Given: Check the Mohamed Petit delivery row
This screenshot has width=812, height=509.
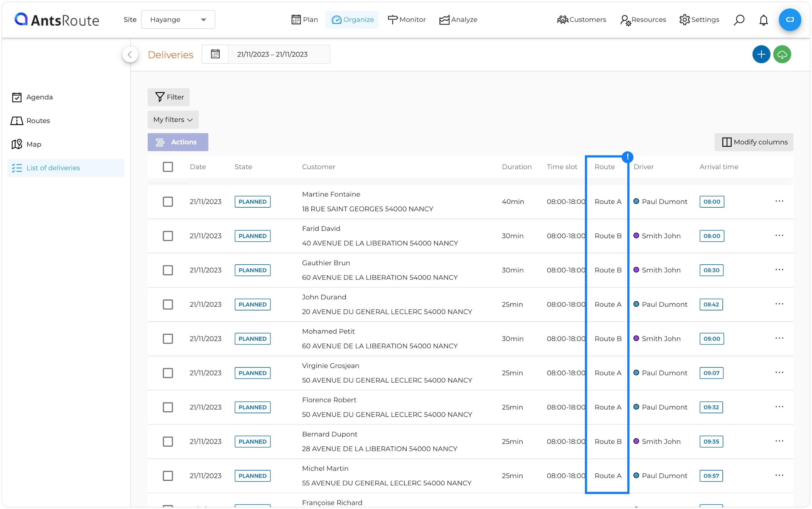Looking at the screenshot, I should [168, 338].
